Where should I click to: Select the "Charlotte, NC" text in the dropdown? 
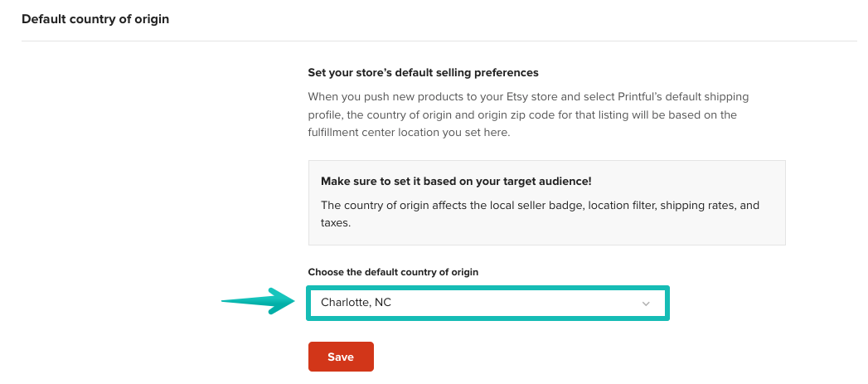tap(356, 303)
